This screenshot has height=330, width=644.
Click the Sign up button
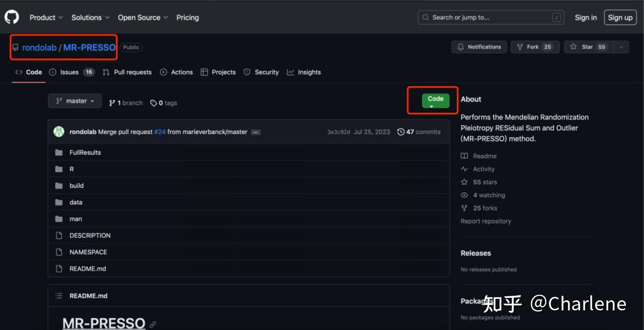[x=620, y=17]
